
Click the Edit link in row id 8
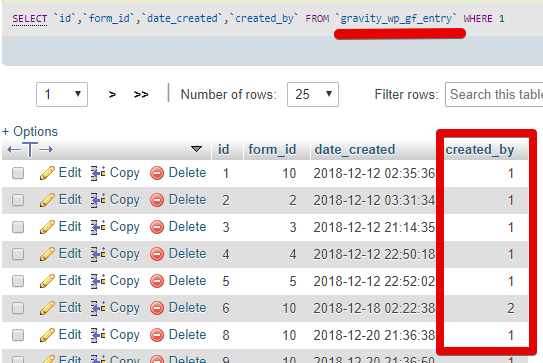coord(70,335)
